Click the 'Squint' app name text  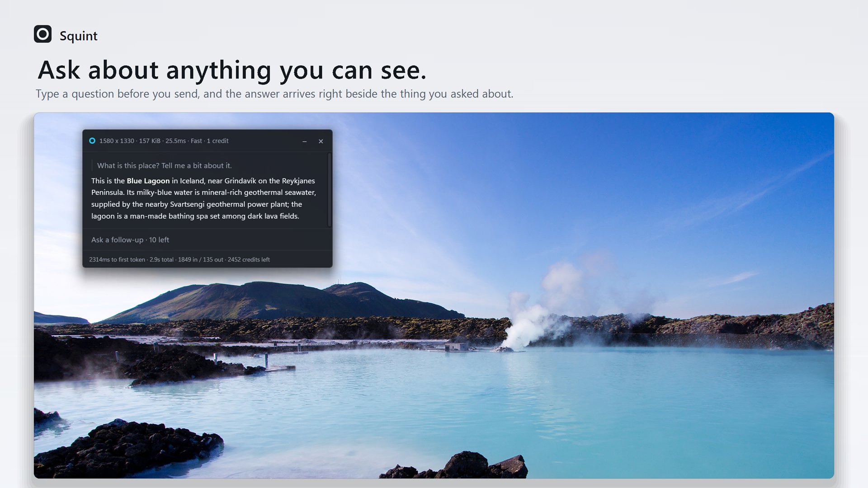tap(79, 36)
